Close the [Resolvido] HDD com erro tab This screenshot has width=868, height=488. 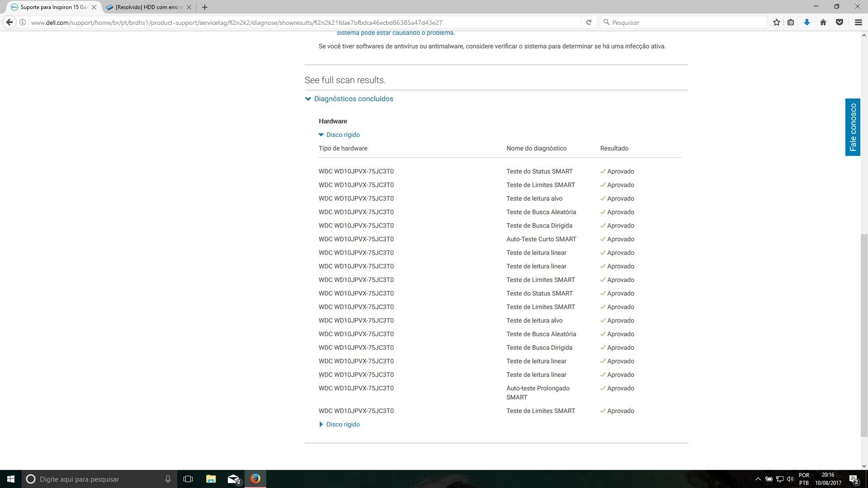tap(189, 7)
